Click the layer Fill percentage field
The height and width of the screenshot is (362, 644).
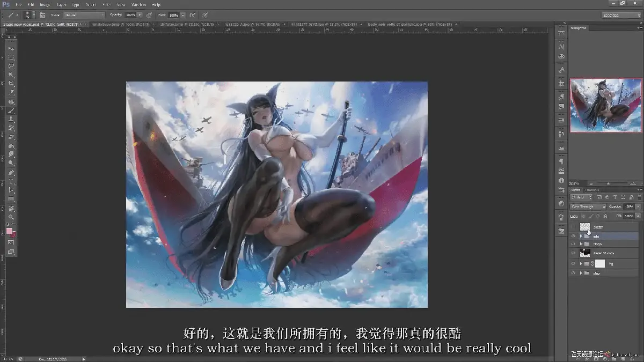point(630,216)
